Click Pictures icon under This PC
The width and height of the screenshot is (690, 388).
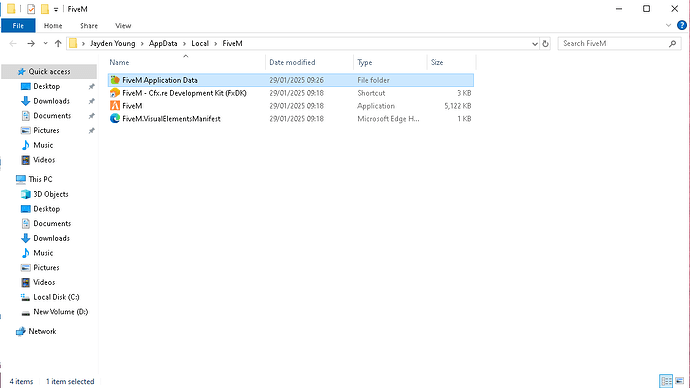(26, 267)
